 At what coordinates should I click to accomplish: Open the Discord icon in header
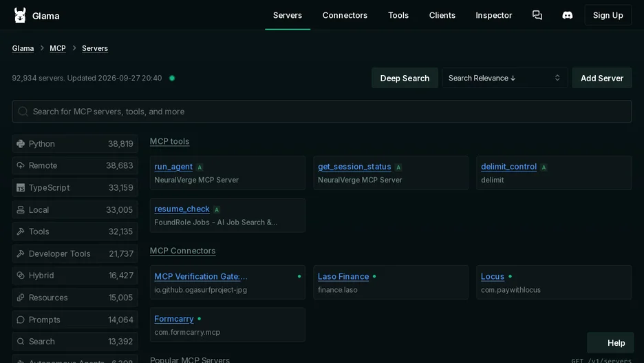point(567,15)
